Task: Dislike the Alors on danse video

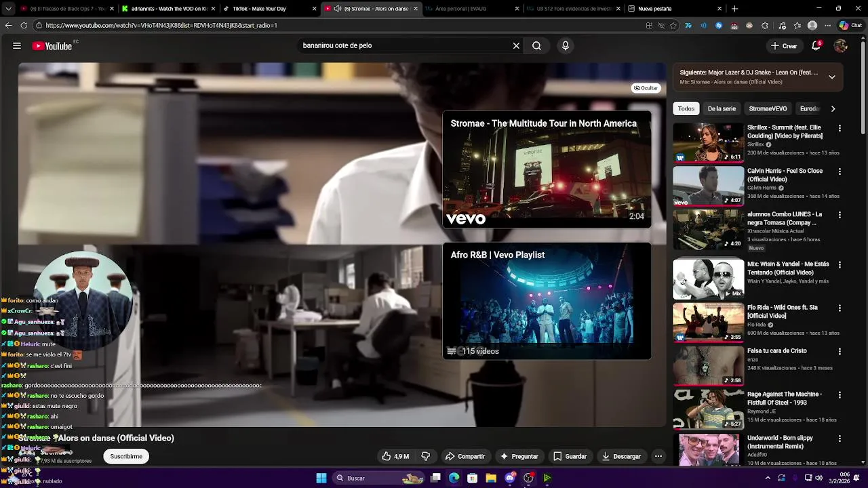Action: tap(426, 456)
